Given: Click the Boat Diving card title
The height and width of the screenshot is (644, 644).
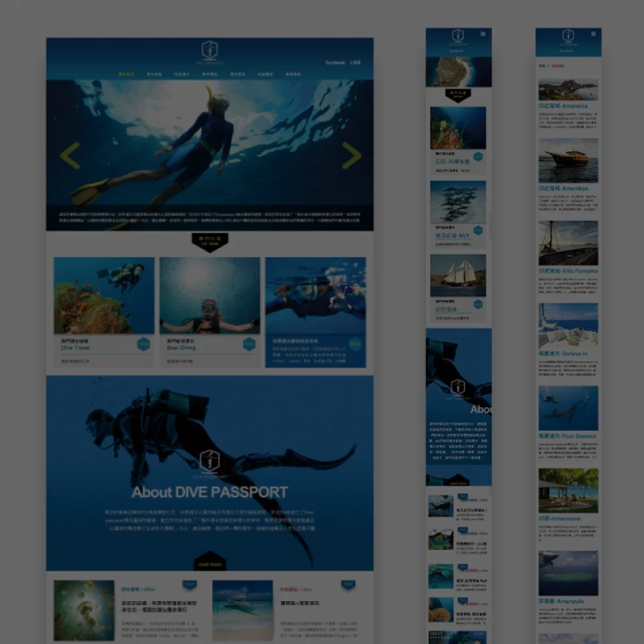Looking at the screenshot, I should click(x=181, y=347).
